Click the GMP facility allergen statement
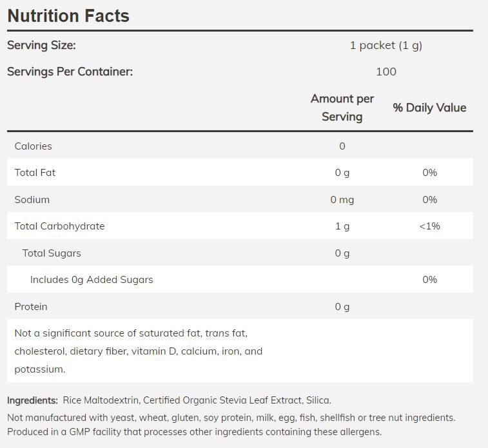 pyautogui.click(x=194, y=432)
